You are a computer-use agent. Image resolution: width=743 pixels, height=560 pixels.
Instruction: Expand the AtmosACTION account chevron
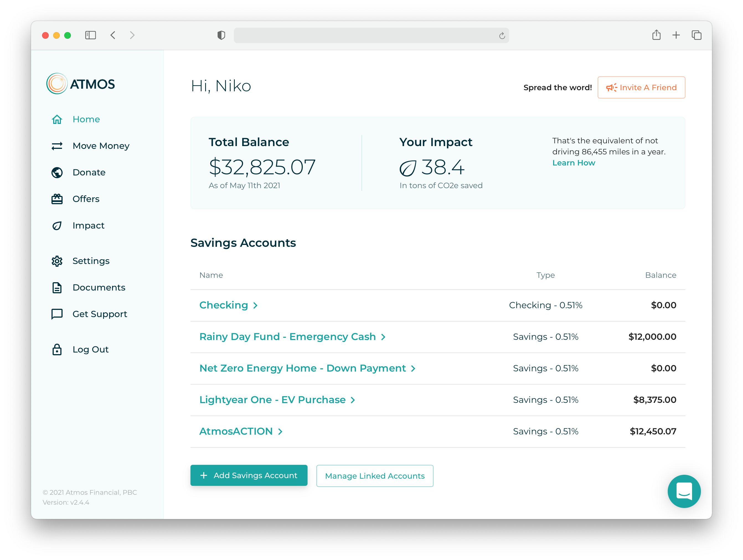click(x=280, y=432)
